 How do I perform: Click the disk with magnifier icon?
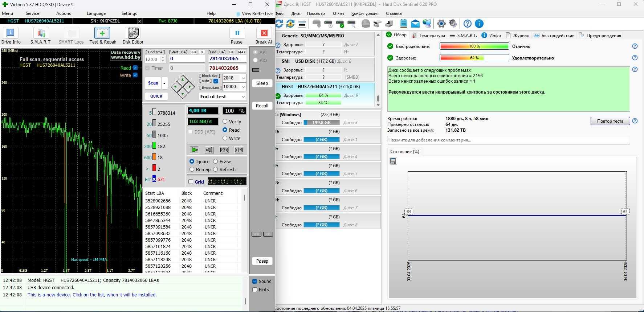(351, 24)
